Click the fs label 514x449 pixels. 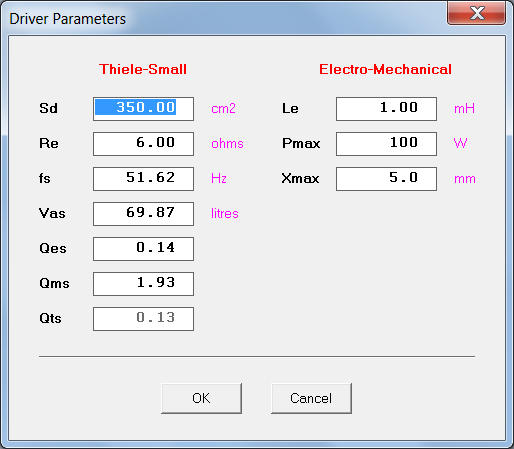point(45,178)
